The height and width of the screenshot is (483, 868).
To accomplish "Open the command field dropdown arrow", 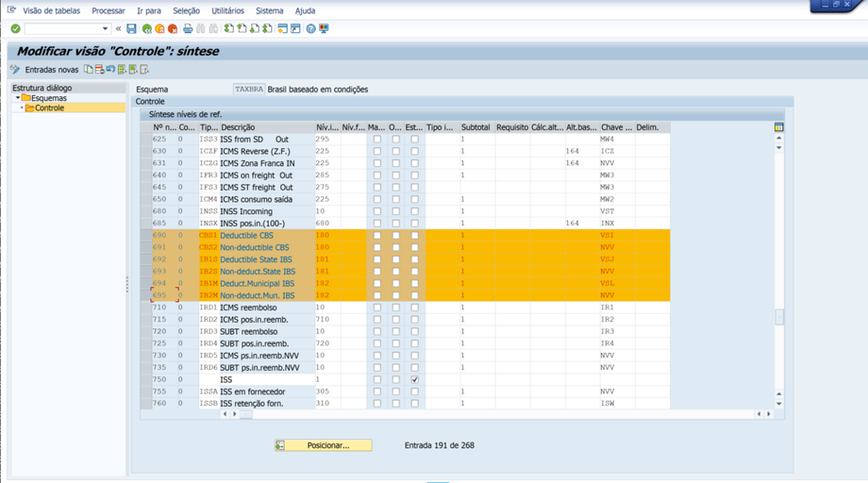I will [105, 29].
